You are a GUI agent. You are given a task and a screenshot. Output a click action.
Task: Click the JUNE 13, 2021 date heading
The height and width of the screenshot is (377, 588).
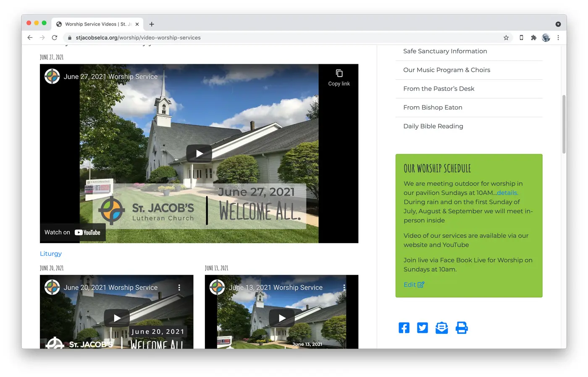217,268
